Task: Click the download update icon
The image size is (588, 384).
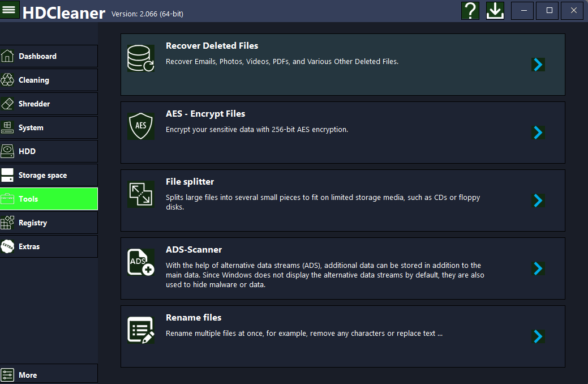Action: tap(495, 11)
